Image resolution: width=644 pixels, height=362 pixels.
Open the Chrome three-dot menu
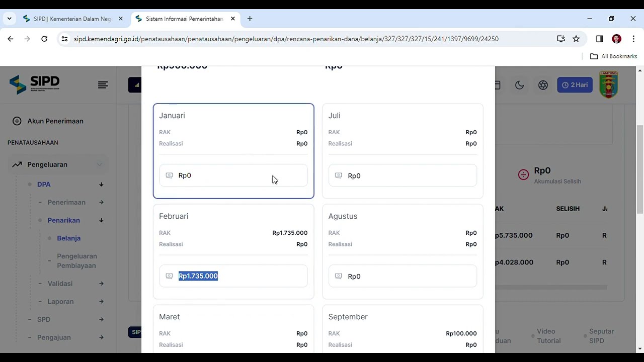(x=633, y=39)
